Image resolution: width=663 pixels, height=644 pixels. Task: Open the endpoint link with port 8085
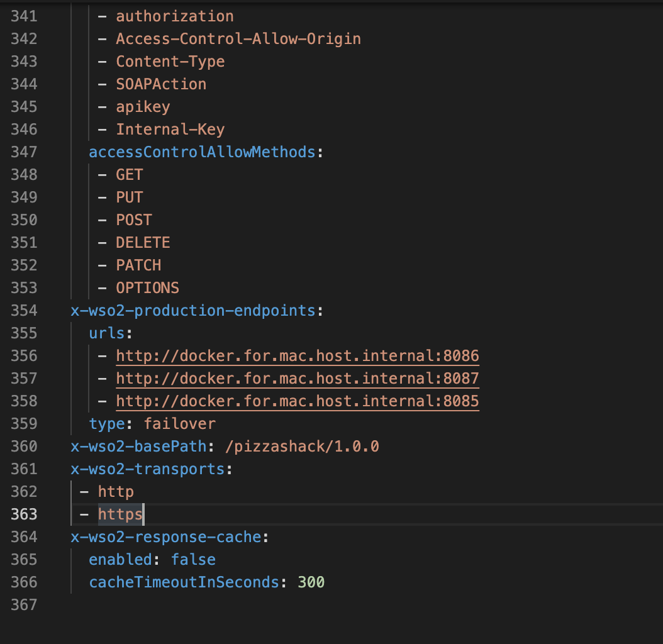(x=297, y=401)
